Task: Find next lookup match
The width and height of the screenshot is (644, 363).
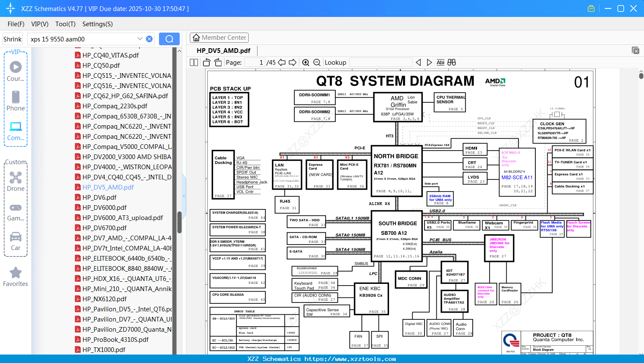Action: click(429, 62)
